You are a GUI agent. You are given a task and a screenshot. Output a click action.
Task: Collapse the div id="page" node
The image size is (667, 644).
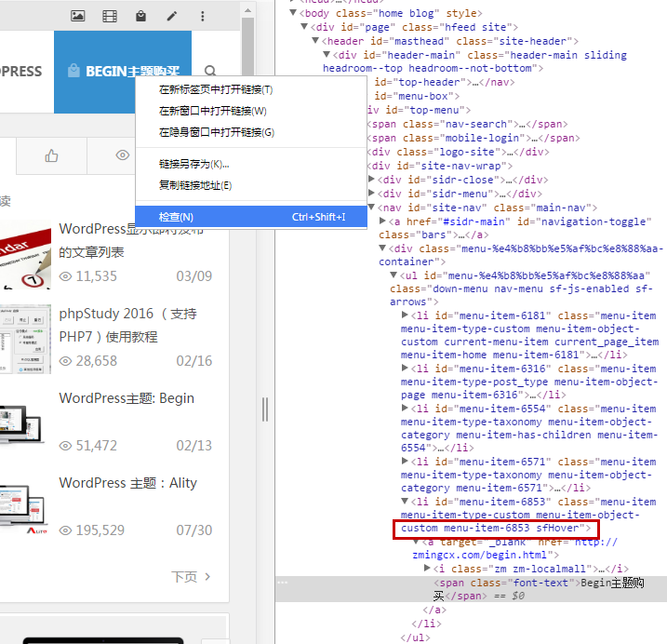(304, 26)
